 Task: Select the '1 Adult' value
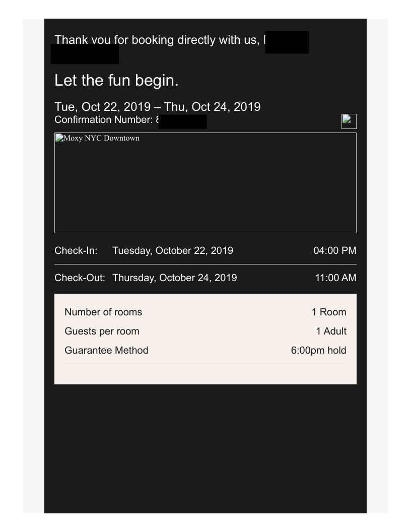[x=331, y=331]
